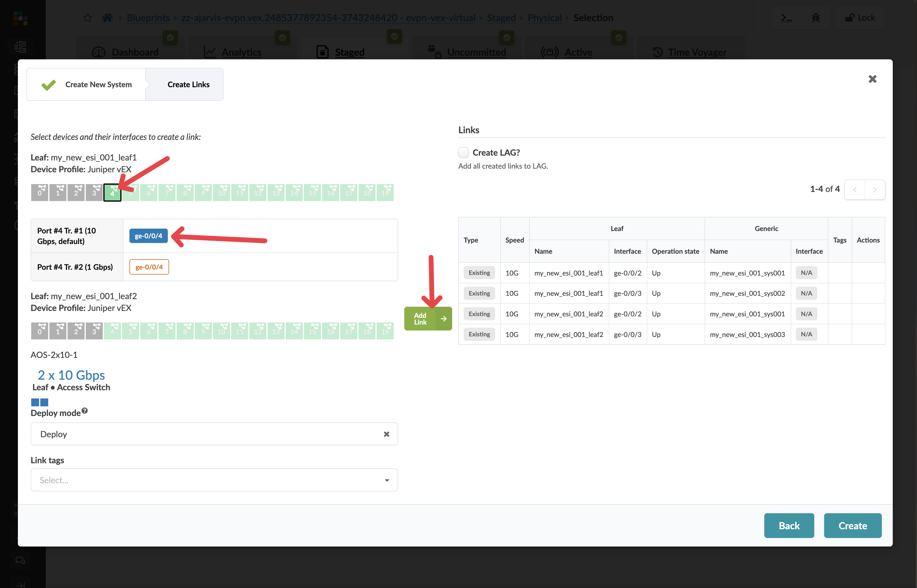Close the Create Links dialog
Image resolution: width=917 pixels, height=588 pixels.
[872, 79]
